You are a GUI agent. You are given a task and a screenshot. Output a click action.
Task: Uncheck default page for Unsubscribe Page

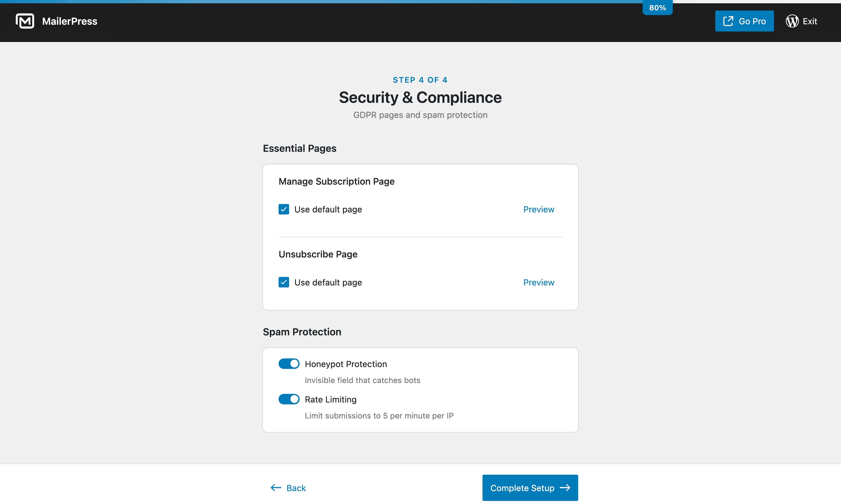coord(284,282)
